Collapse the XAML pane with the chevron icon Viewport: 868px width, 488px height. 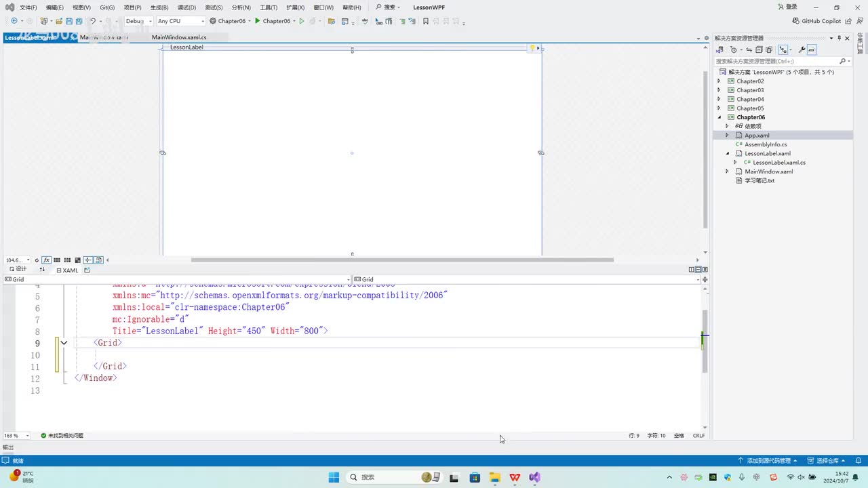pyautogui.click(x=705, y=270)
